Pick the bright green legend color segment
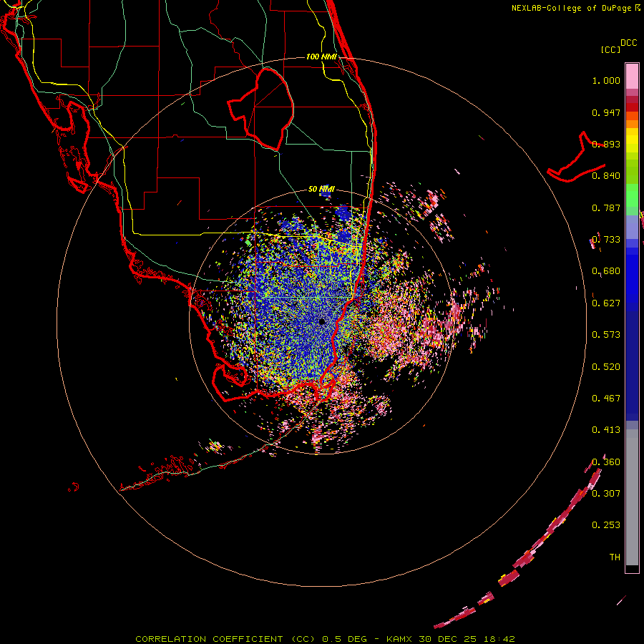Image resolution: width=644 pixels, height=644 pixels. coord(632,195)
